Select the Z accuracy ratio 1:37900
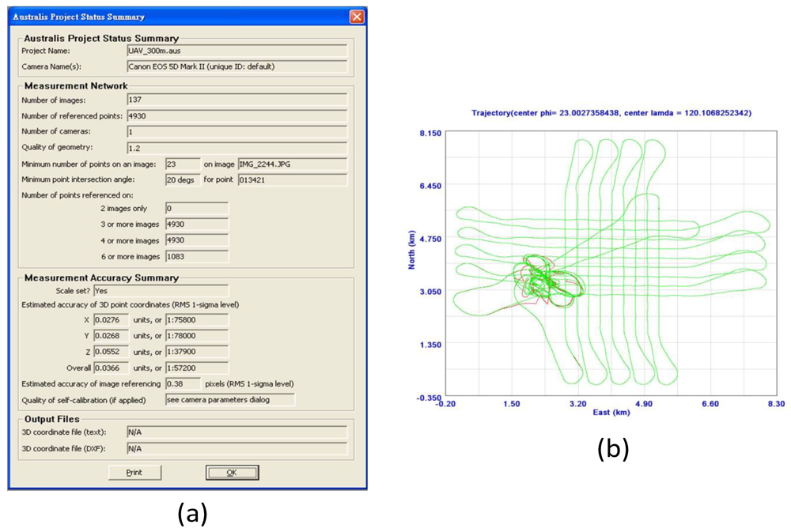Image resolution: width=791 pixels, height=532 pixels. coord(196,353)
